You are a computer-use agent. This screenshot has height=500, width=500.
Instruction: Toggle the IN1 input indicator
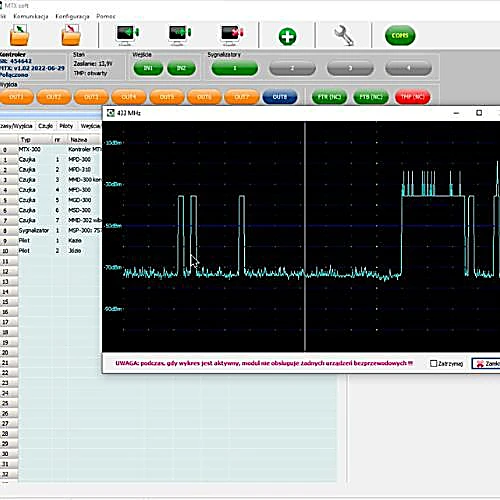coord(148,68)
